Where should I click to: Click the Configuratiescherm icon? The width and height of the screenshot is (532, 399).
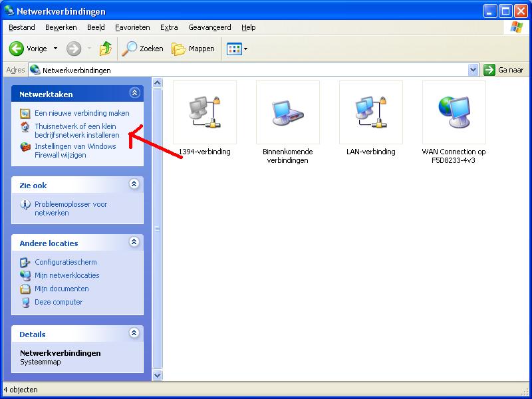(x=25, y=262)
